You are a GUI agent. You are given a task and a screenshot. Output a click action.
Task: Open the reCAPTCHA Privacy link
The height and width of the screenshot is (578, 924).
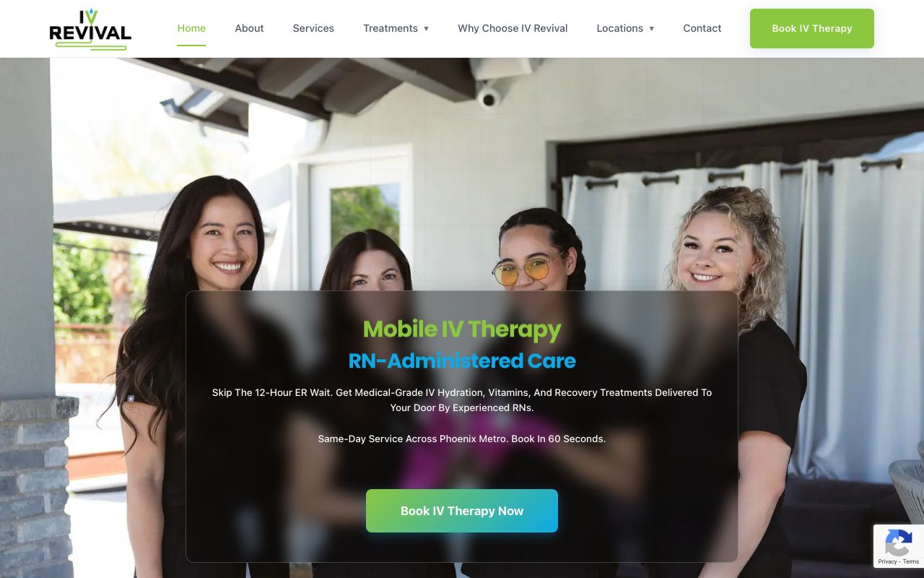pyautogui.click(x=887, y=561)
